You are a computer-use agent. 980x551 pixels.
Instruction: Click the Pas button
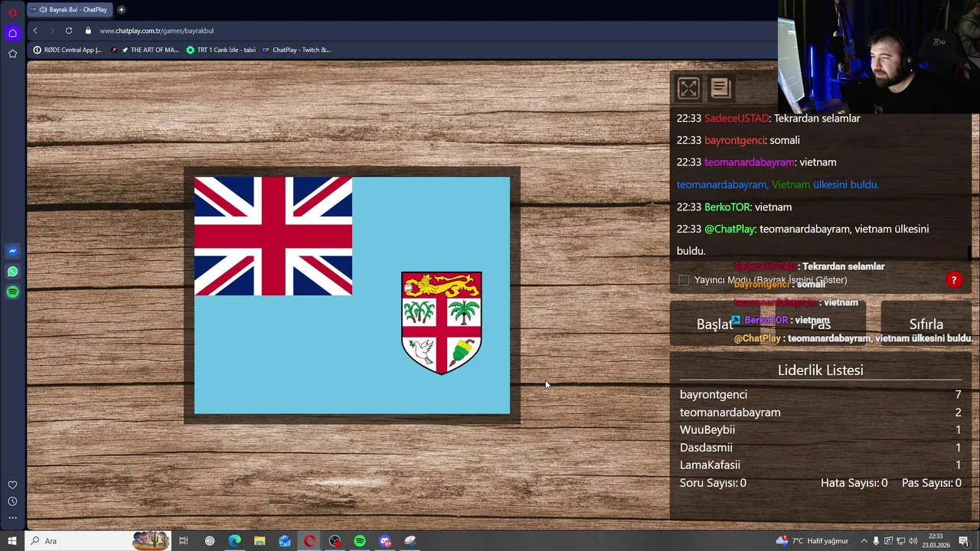820,324
